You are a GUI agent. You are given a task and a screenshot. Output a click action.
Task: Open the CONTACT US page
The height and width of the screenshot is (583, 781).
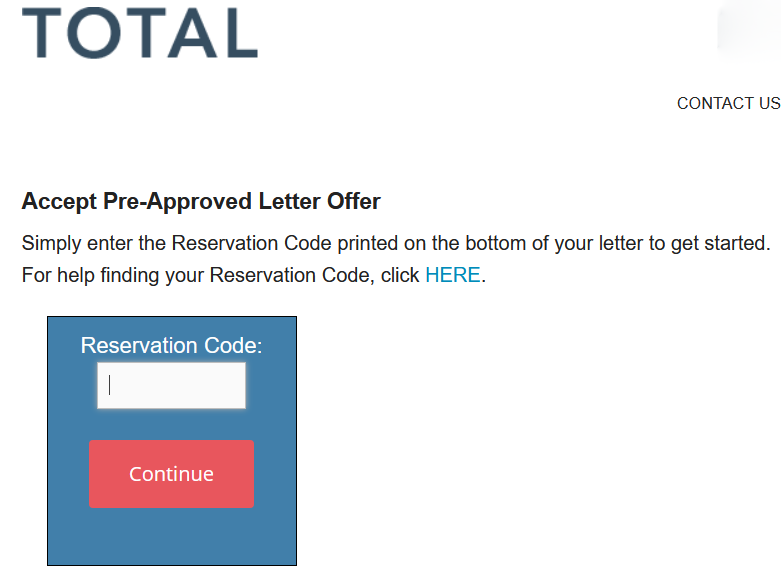click(x=729, y=103)
